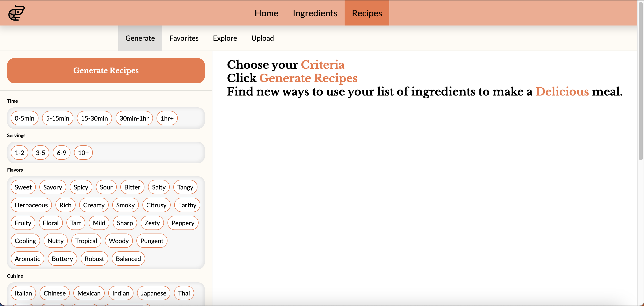Open the Home page
This screenshot has height=306, width=644.
pyautogui.click(x=266, y=13)
